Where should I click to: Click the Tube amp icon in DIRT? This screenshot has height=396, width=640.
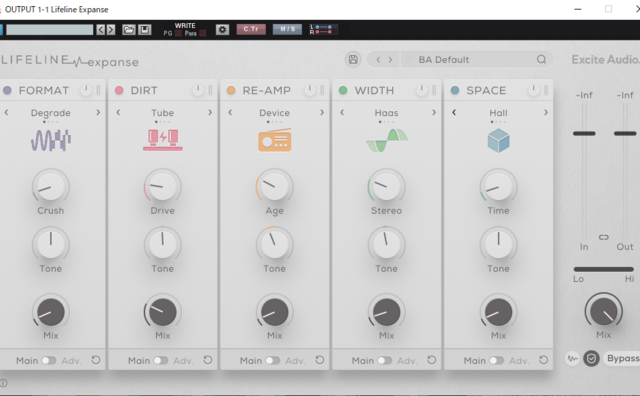coord(162,140)
